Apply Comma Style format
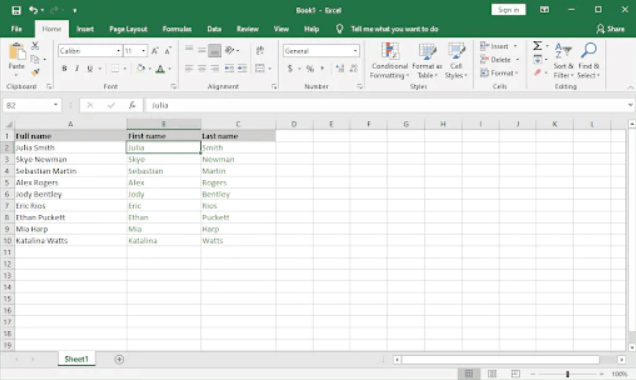The width and height of the screenshot is (636, 380). (322, 69)
